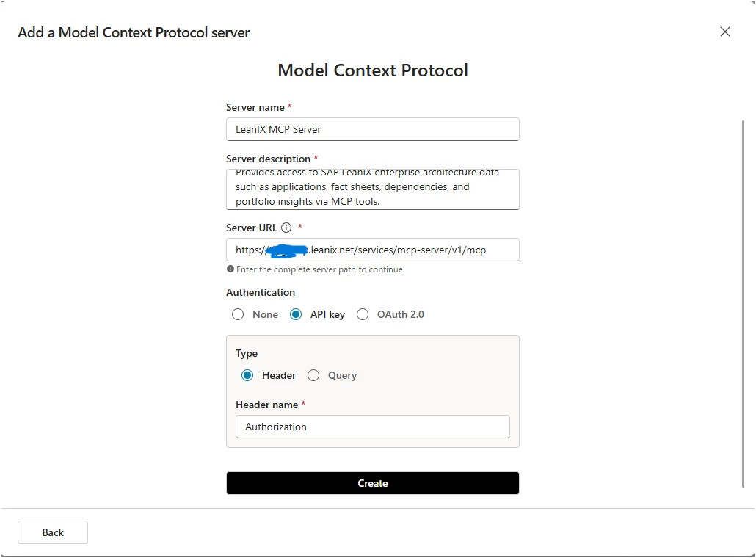Click into the Server description text box
The width and height of the screenshot is (756, 558).
372,189
